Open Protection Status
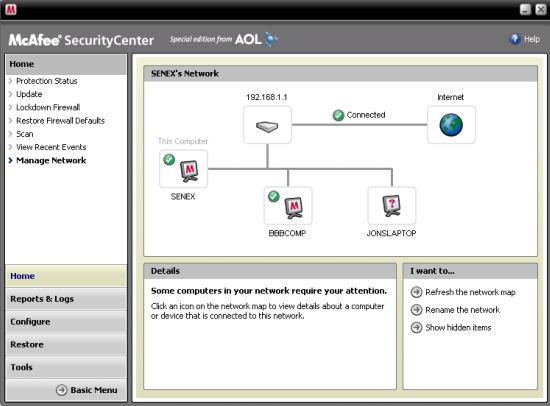The width and height of the screenshot is (550, 406). click(x=47, y=81)
